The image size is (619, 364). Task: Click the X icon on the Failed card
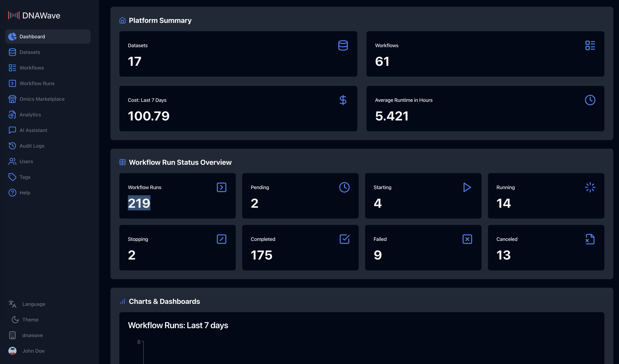[467, 239]
